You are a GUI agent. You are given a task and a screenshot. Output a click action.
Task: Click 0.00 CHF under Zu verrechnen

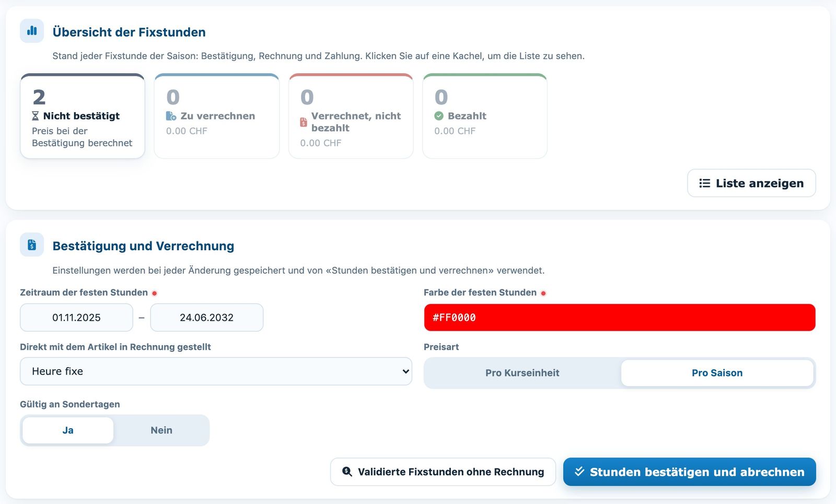[187, 131]
